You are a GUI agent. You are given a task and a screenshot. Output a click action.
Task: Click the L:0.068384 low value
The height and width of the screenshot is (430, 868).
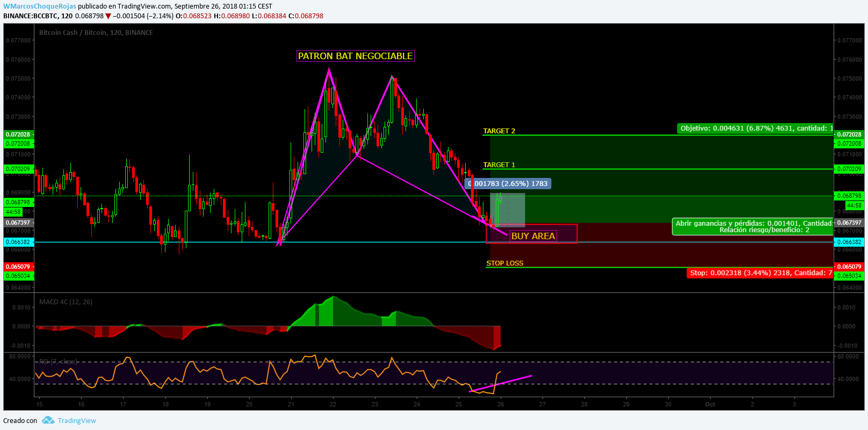pyautogui.click(x=269, y=16)
